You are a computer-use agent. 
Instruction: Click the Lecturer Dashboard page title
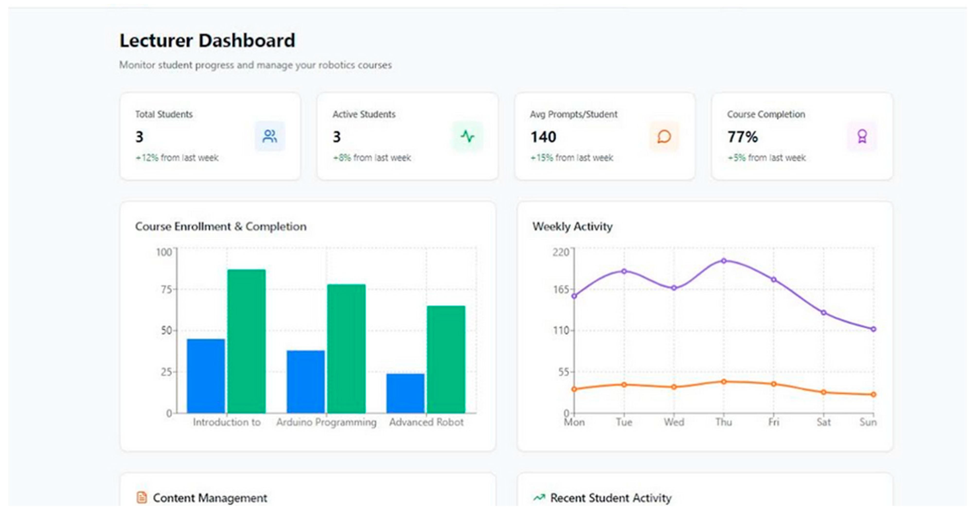click(x=207, y=40)
